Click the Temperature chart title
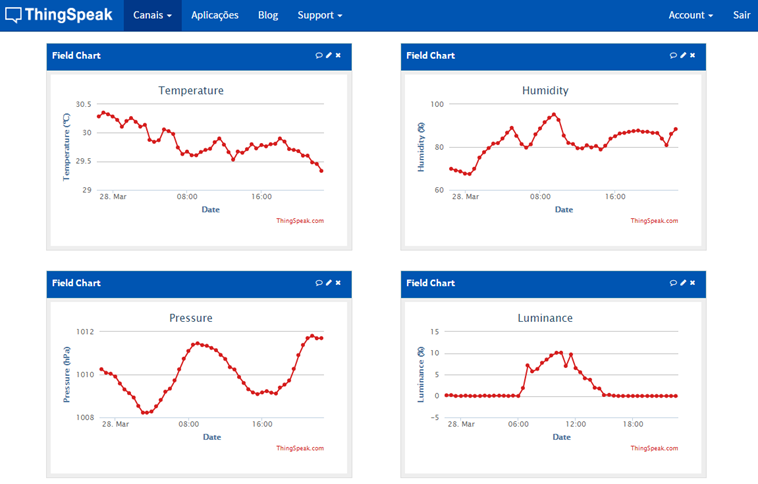Image resolution: width=758 pixels, height=484 pixels. tap(191, 90)
